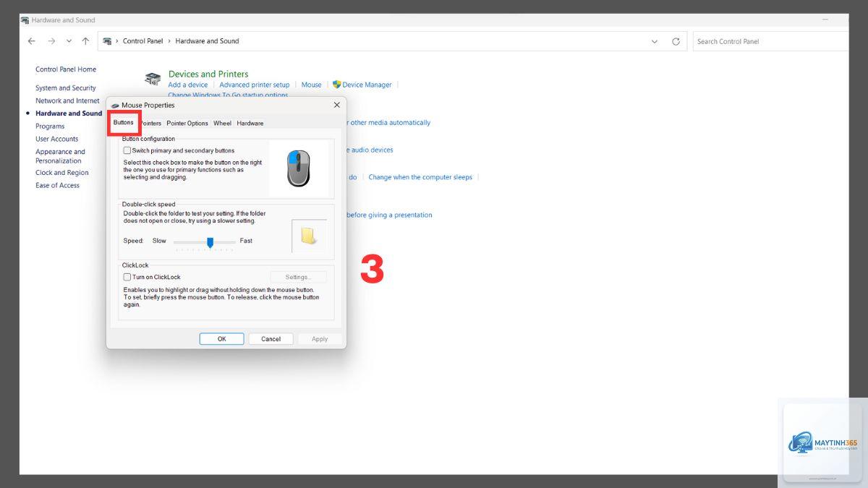
Task: Refresh the Control Panel window
Action: click(676, 41)
